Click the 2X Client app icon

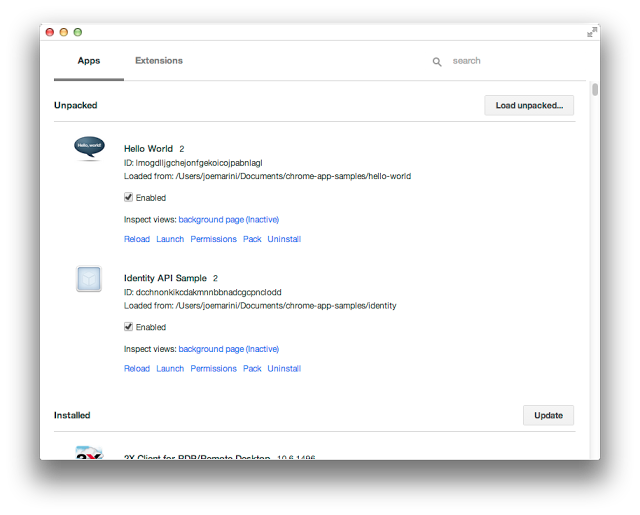pyautogui.click(x=89, y=453)
